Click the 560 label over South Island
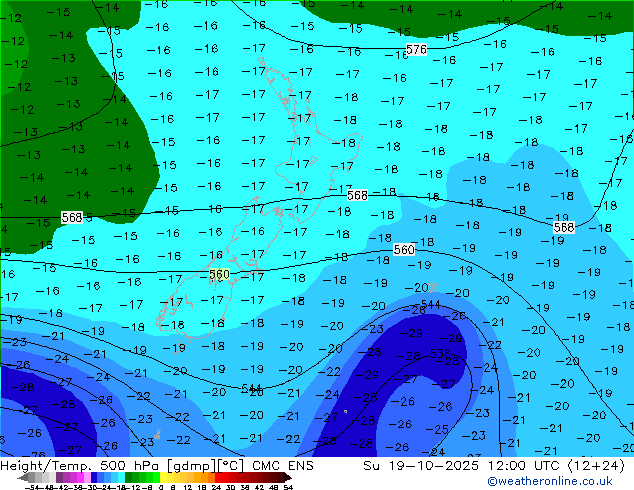The width and height of the screenshot is (634, 490). click(x=219, y=275)
